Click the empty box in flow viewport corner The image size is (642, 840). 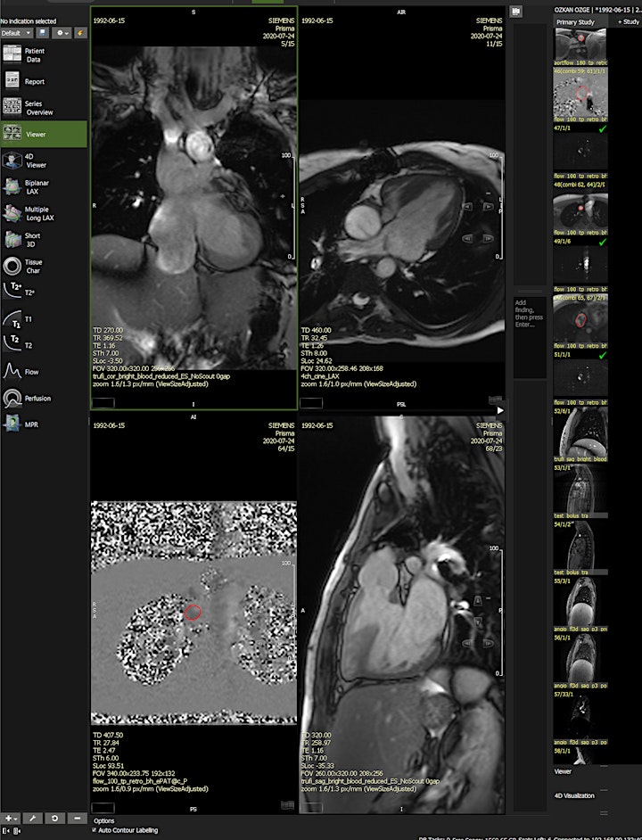click(x=103, y=807)
